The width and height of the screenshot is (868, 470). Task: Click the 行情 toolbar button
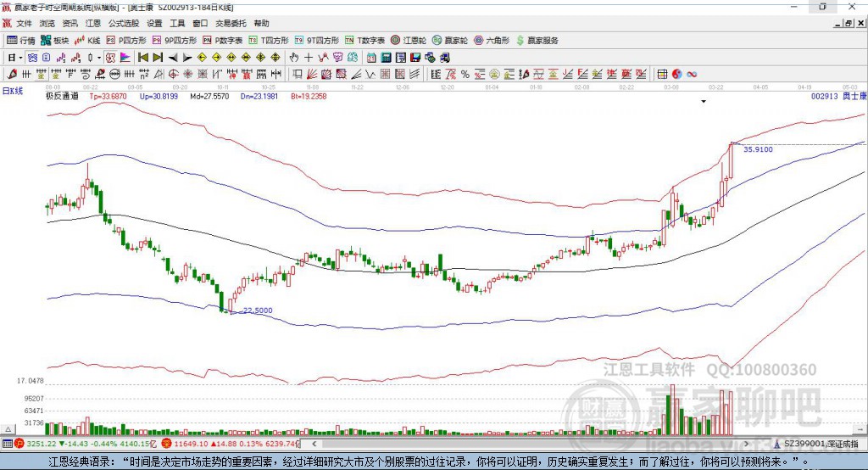pyautogui.click(x=21, y=41)
